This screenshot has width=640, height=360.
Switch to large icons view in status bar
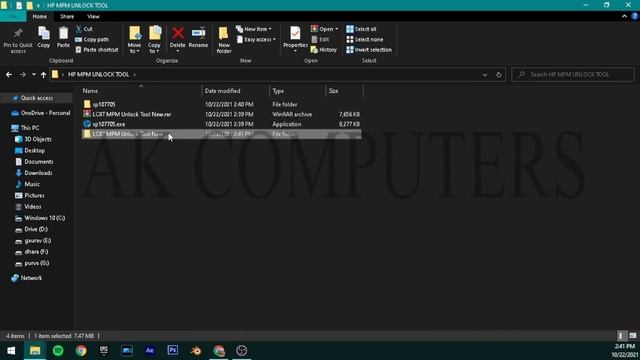(633, 336)
